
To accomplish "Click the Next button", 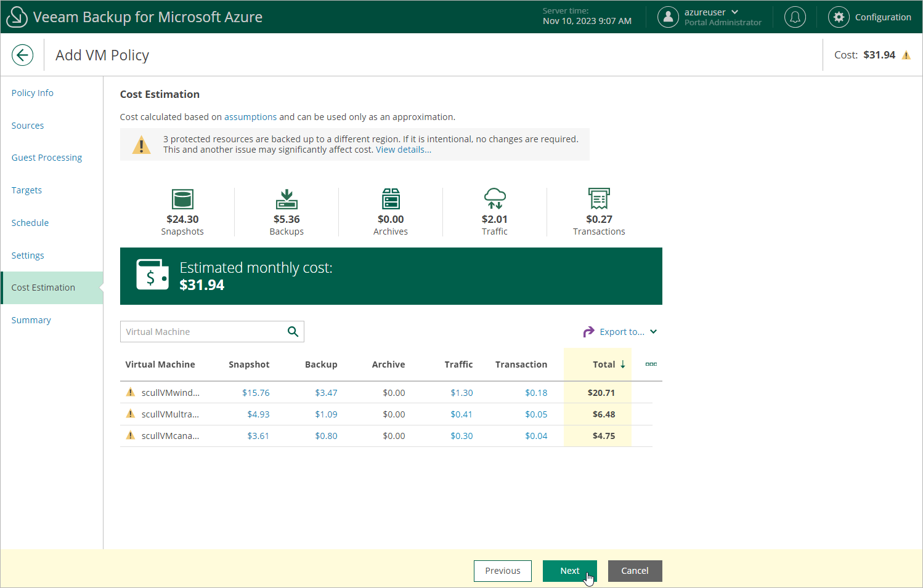I will [x=570, y=571].
